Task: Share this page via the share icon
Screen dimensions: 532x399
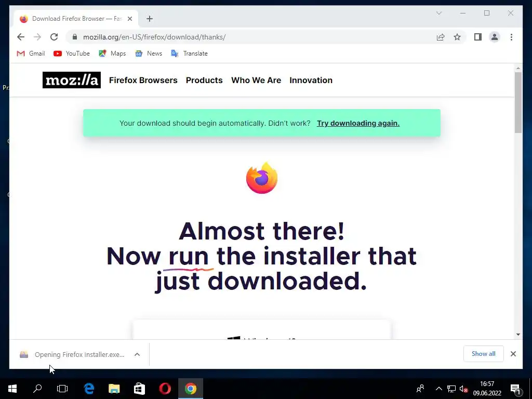Action: click(x=441, y=37)
